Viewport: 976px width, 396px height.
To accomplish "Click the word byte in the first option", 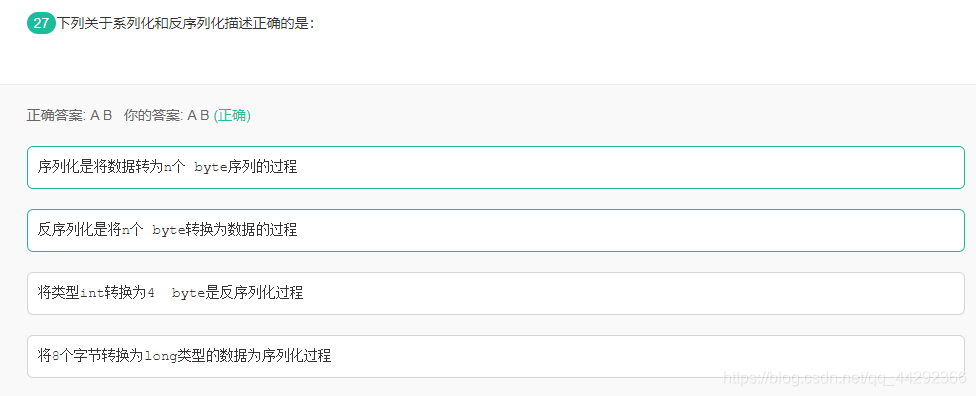I will (x=211, y=167).
